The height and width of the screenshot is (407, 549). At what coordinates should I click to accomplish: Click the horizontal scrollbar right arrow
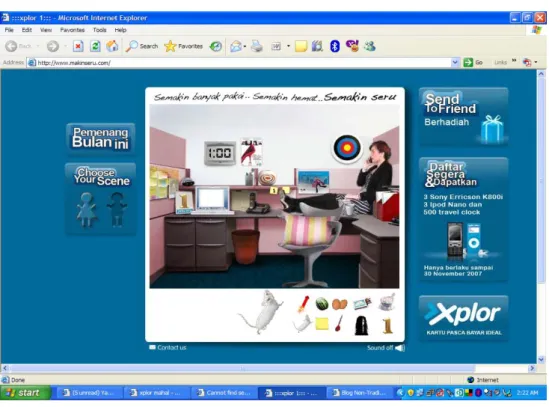coord(532,368)
